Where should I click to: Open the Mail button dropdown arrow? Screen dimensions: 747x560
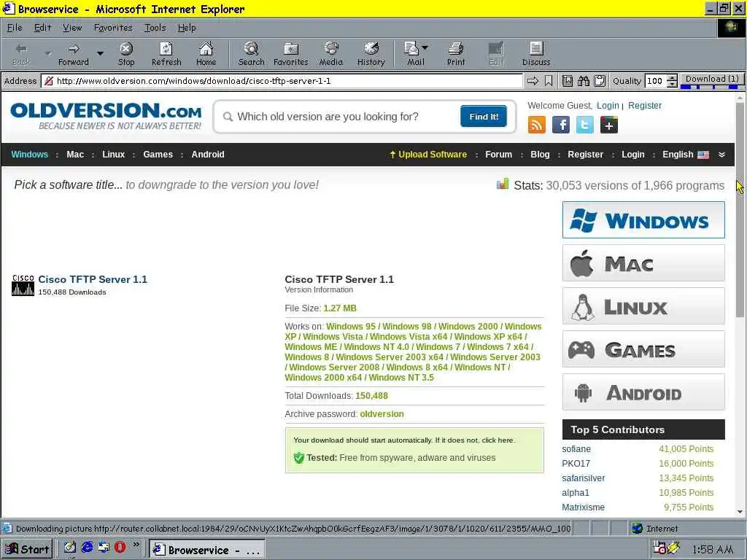[x=425, y=47]
